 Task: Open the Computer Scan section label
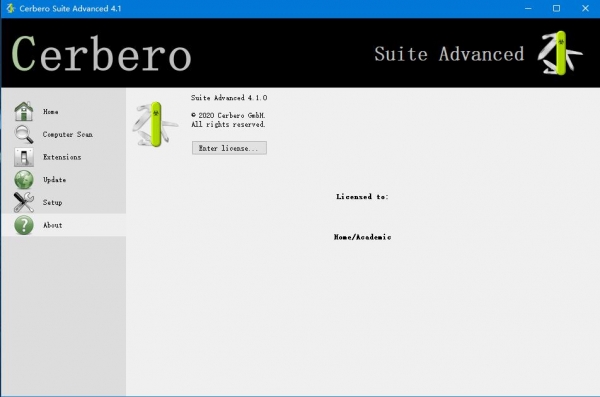[x=68, y=134]
